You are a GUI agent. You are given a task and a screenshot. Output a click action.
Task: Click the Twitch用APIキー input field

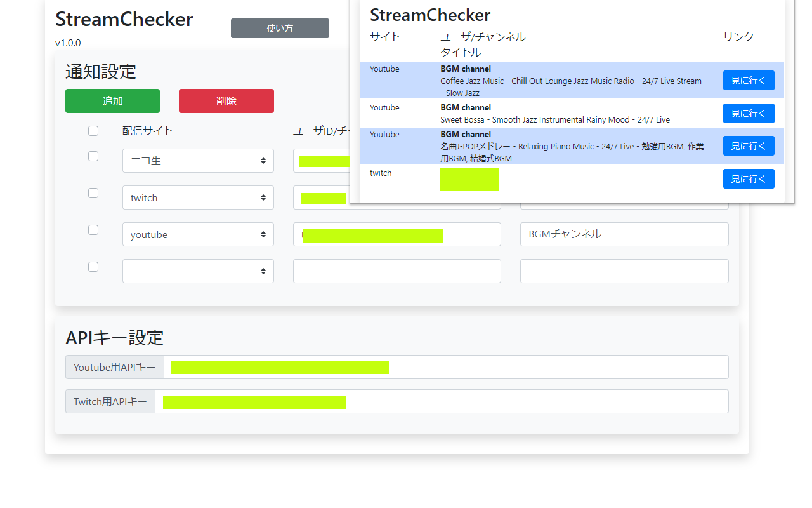coord(442,401)
